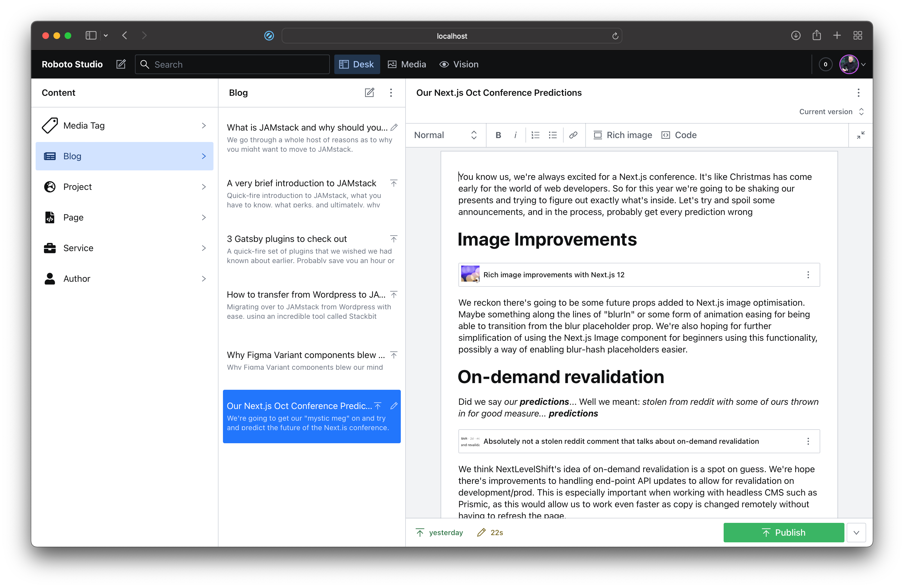Publish the blog document
The image size is (904, 588).
(x=783, y=533)
